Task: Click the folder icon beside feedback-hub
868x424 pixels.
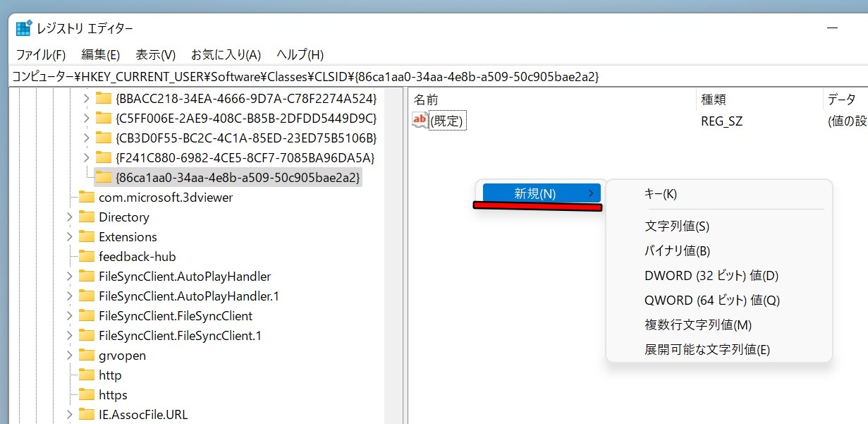Action: pyautogui.click(x=87, y=257)
